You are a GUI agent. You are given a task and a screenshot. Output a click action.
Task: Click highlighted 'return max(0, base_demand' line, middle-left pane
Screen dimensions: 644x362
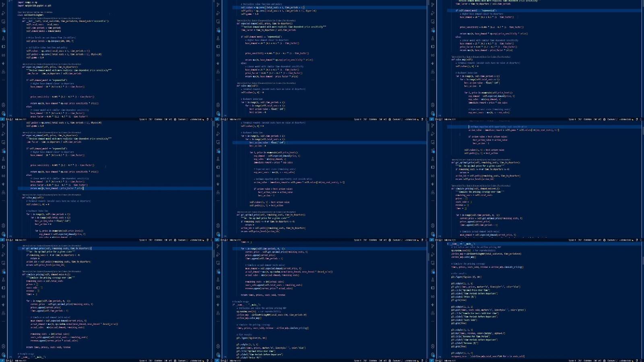115,188
